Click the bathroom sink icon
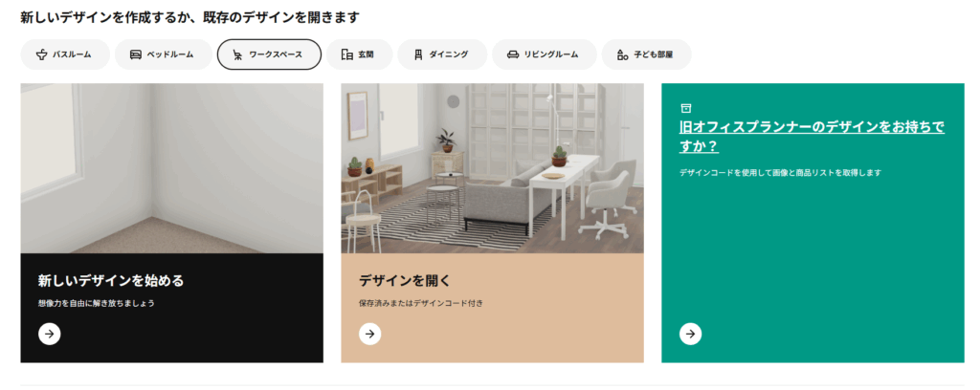The image size is (980, 390). [42, 54]
